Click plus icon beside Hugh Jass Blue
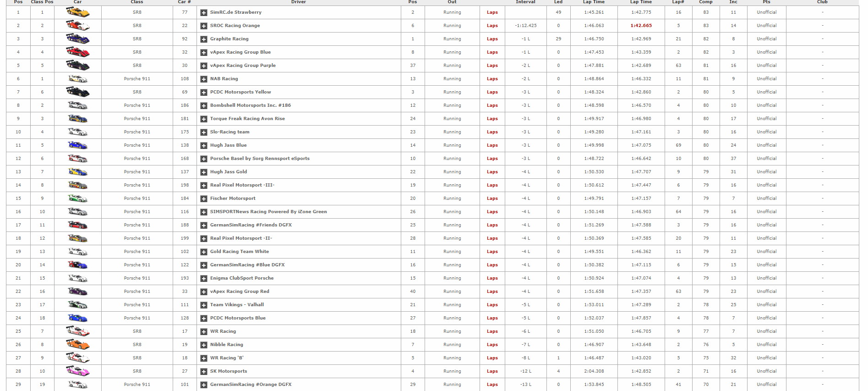868x391 pixels. [x=204, y=146]
